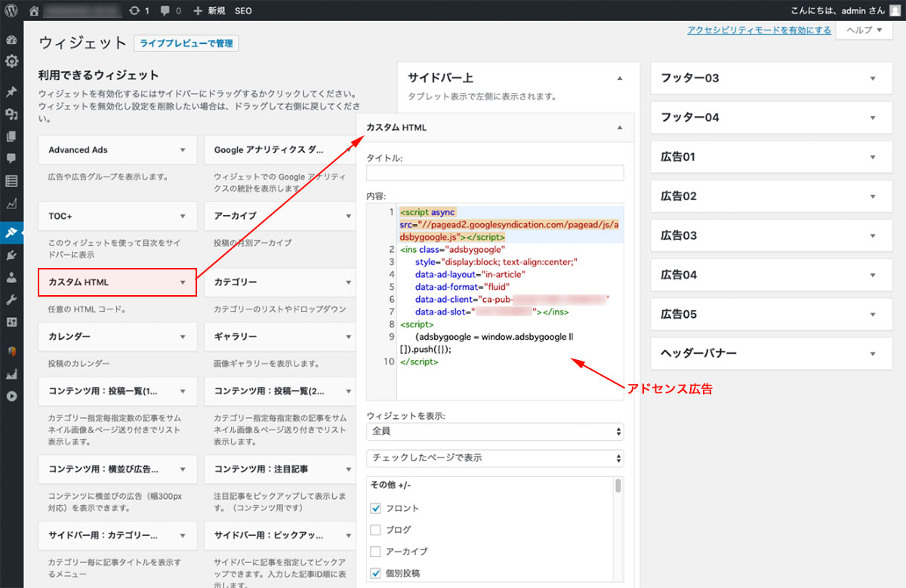Open Pages sidebar icon
Viewport: 906px width, 588px height.
pyautogui.click(x=11, y=137)
